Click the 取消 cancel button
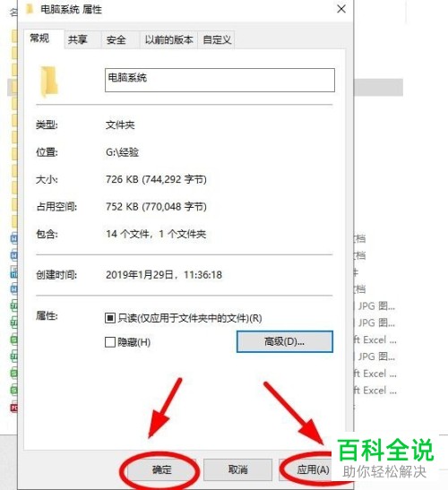448x490 pixels. [237, 469]
